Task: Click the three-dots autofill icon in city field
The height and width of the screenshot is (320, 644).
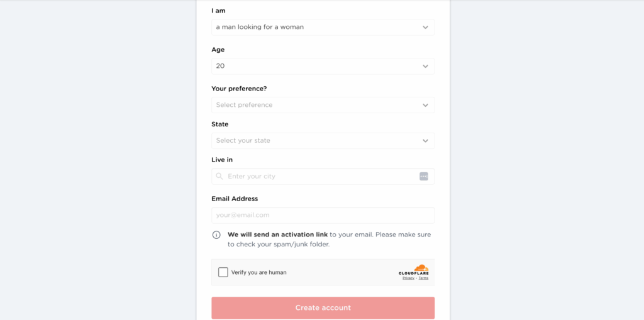Action: (424, 177)
